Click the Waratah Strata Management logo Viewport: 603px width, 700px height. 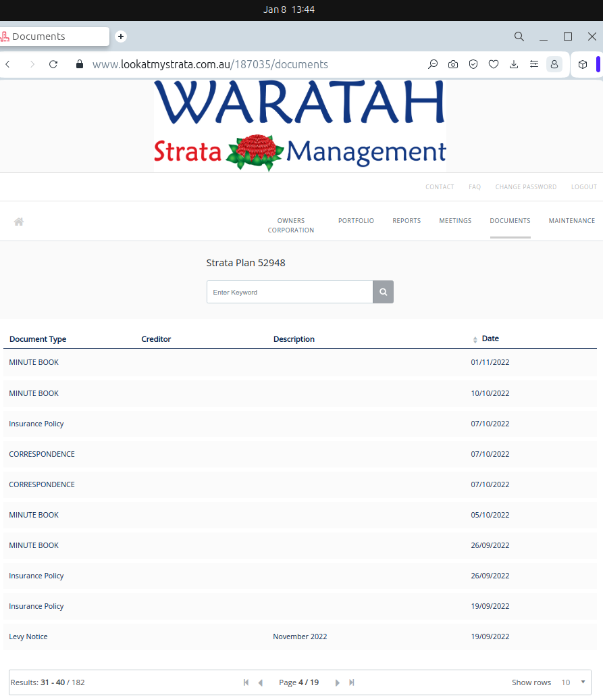pos(300,126)
